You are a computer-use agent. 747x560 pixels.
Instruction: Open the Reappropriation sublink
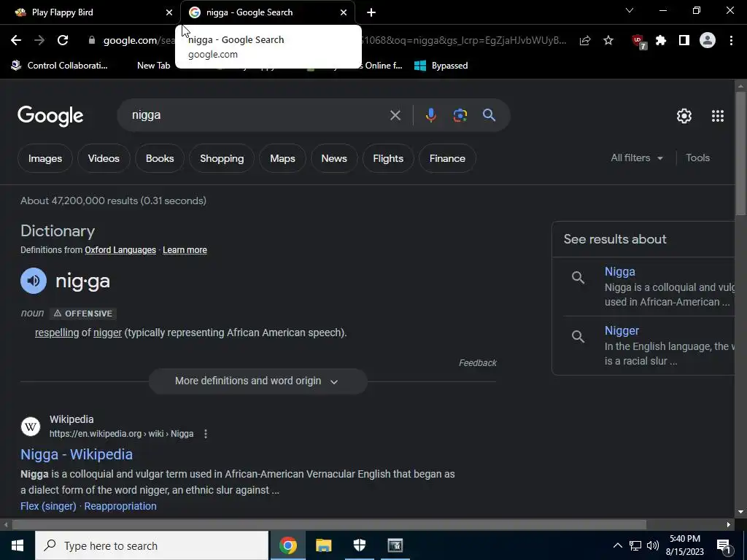[x=120, y=506]
